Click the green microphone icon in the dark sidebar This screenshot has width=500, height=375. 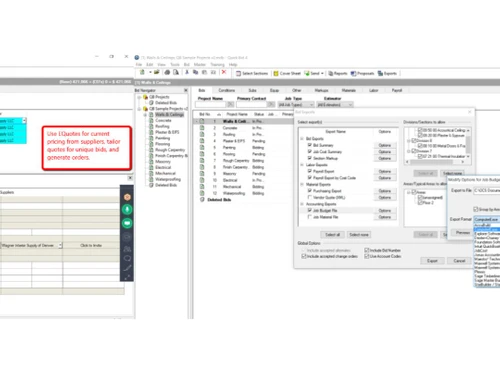127,209
